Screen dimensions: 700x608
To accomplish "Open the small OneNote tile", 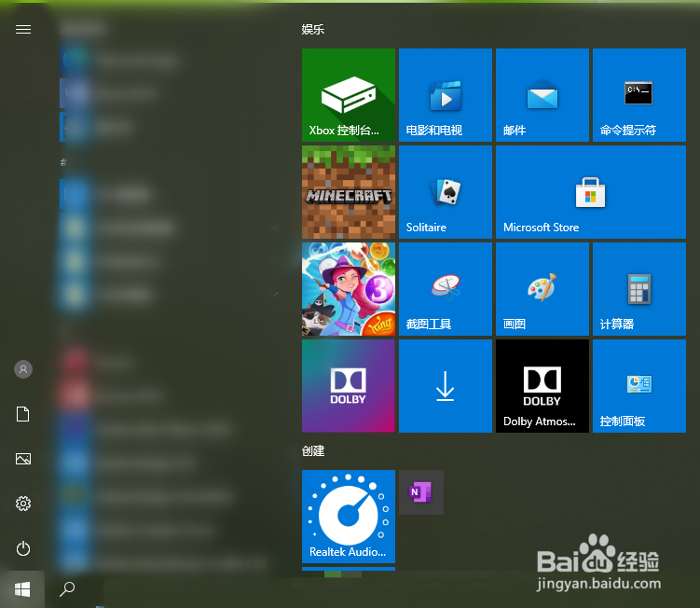I will coord(421,492).
